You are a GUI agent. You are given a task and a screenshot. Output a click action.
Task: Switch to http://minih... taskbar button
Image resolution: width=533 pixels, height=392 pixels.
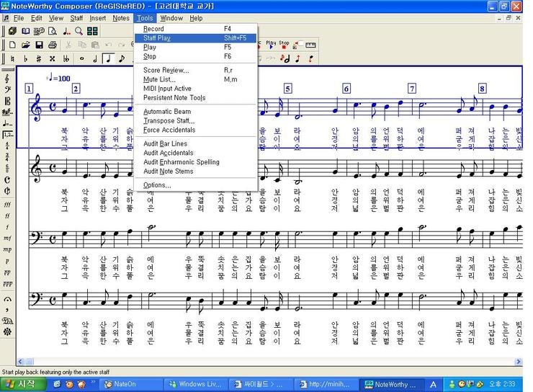(326, 384)
